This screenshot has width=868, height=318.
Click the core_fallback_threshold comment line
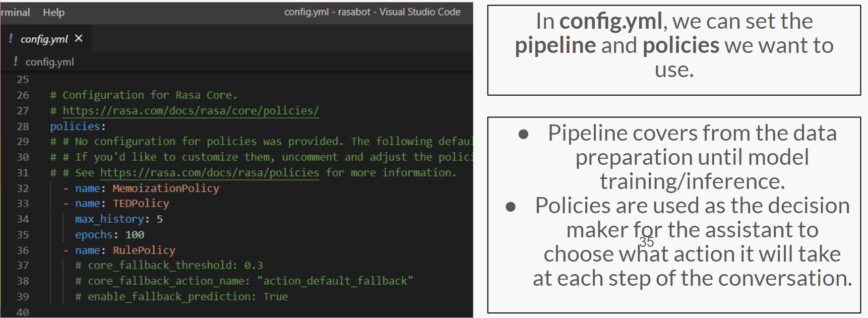(x=169, y=266)
